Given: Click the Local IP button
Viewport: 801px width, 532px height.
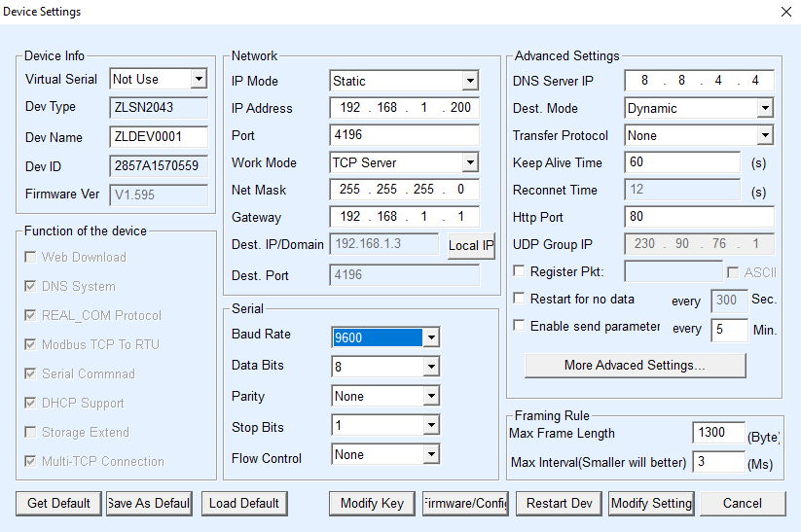Looking at the screenshot, I should pos(471,245).
